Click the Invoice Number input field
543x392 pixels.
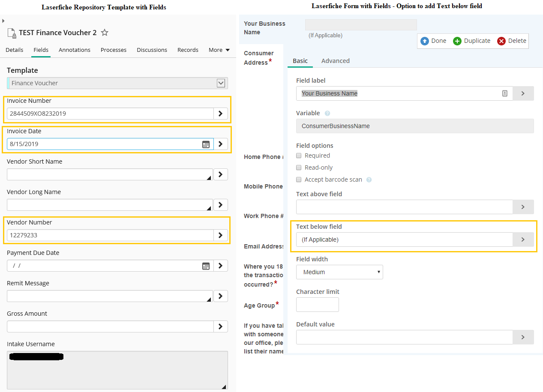coord(110,114)
